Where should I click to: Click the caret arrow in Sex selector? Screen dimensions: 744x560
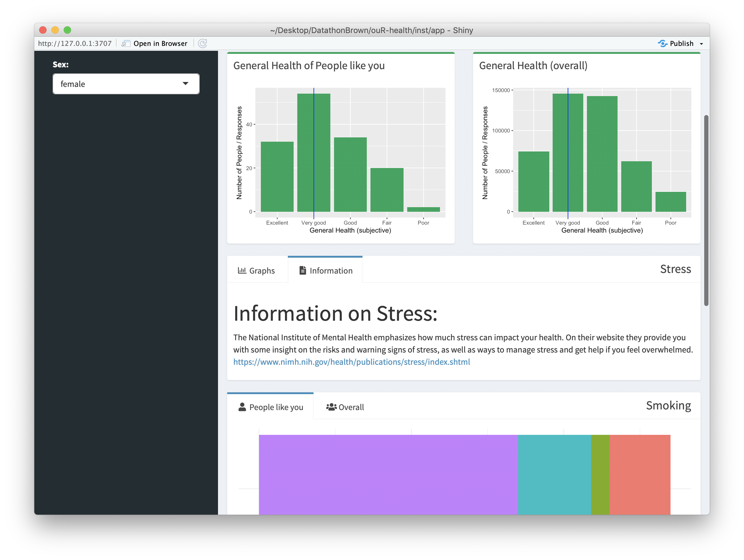[185, 84]
